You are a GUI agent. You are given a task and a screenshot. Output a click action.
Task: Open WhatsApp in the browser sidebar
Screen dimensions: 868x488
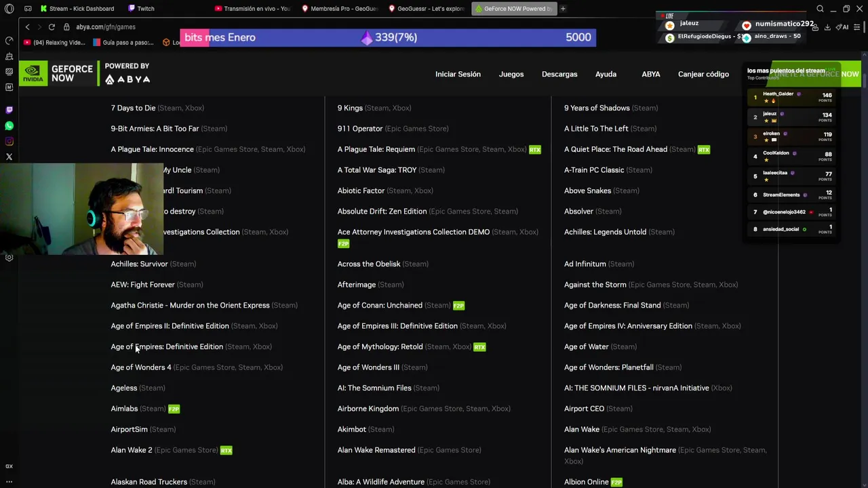pos(9,125)
